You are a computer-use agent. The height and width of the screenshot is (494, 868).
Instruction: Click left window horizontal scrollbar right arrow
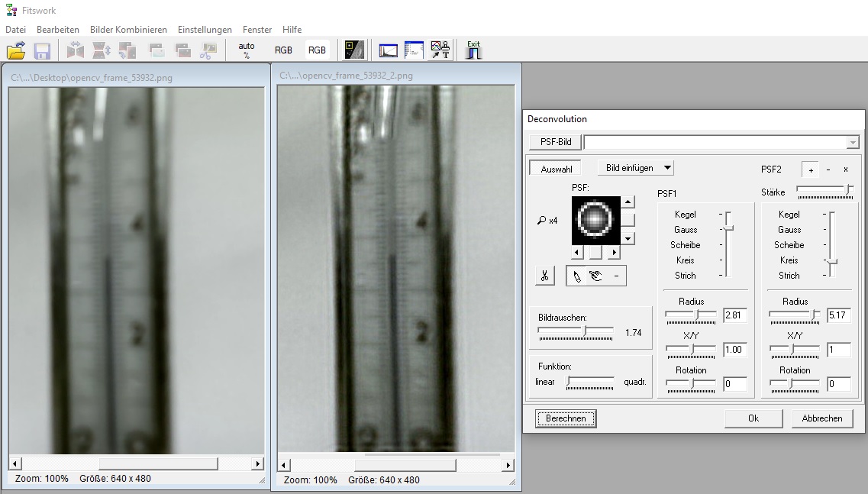[257, 463]
